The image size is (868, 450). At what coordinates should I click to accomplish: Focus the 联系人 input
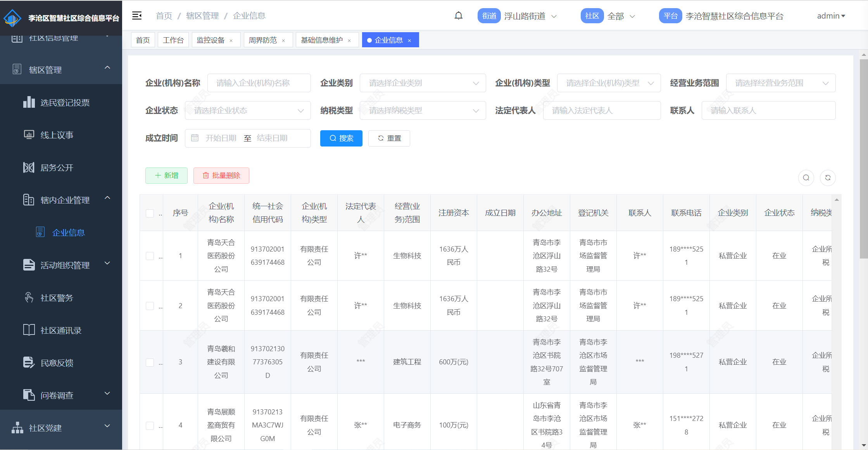point(768,110)
